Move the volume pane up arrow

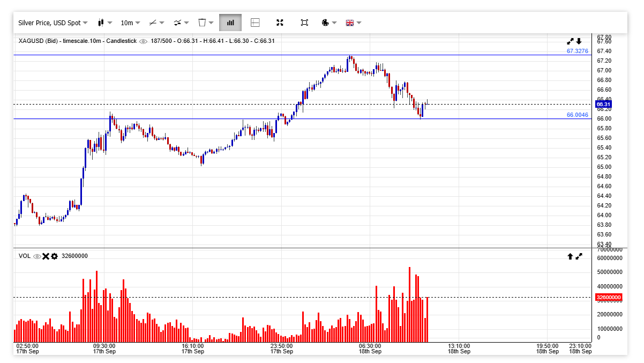click(570, 256)
